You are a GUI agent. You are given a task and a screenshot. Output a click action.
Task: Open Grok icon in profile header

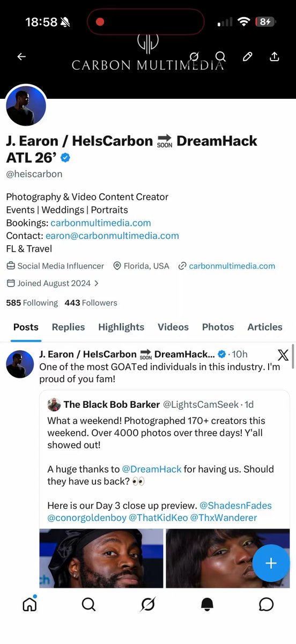195,56
